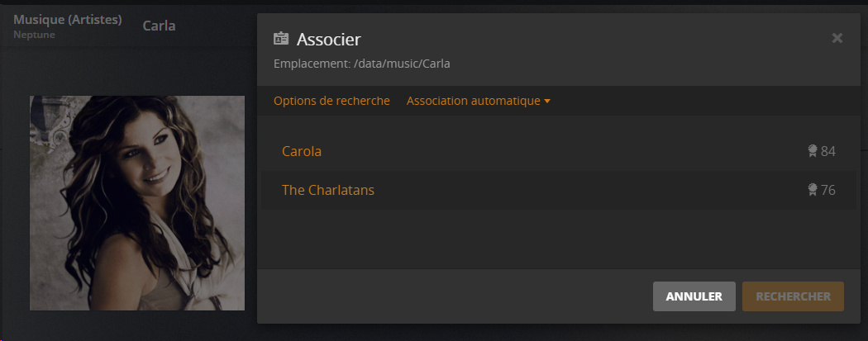Open Options de recherche
The image size is (868, 341).
[331, 101]
